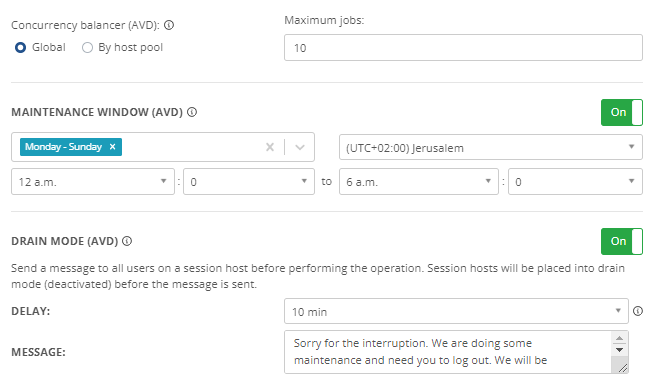The width and height of the screenshot is (653, 389).
Task: Click message box scroll up arrow
Action: 619,338
